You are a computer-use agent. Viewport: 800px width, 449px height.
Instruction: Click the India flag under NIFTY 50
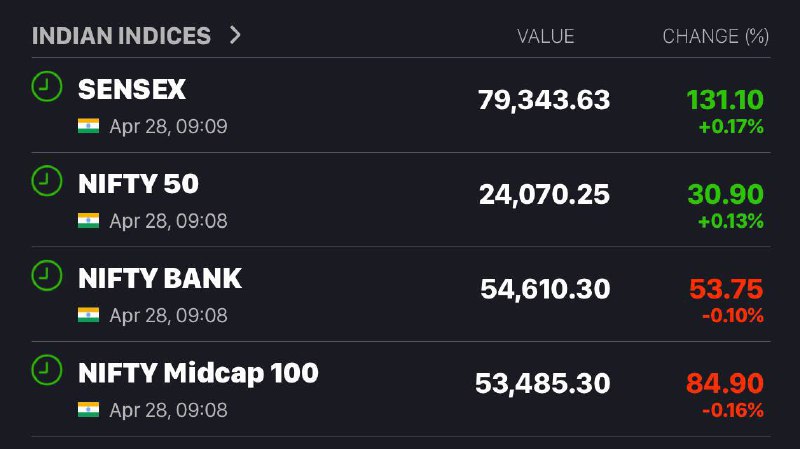88,220
